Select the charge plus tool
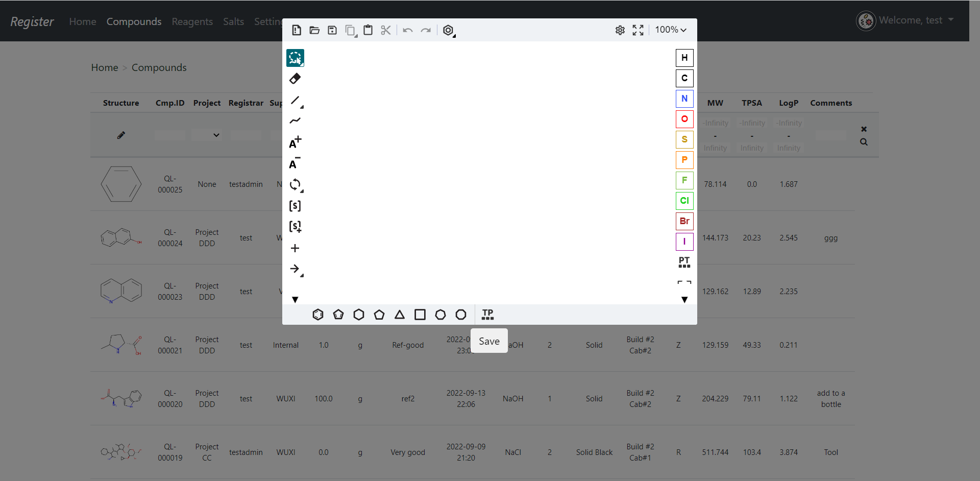 [x=295, y=142]
